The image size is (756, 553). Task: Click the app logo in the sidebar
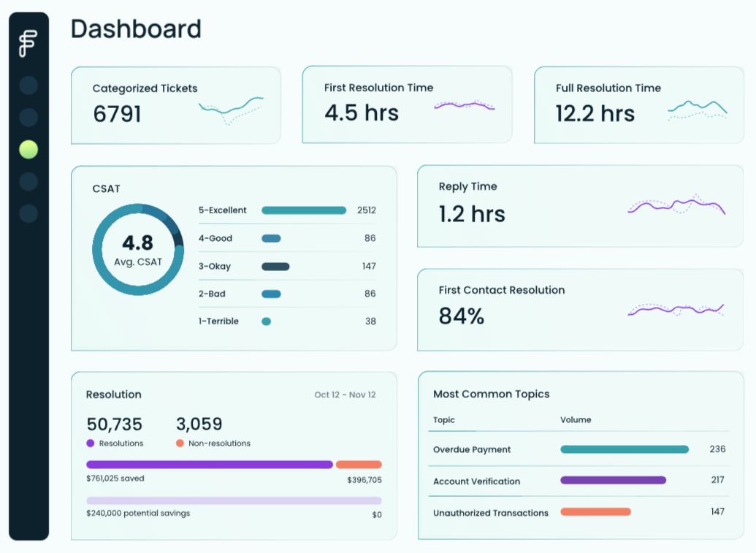pyautogui.click(x=28, y=43)
